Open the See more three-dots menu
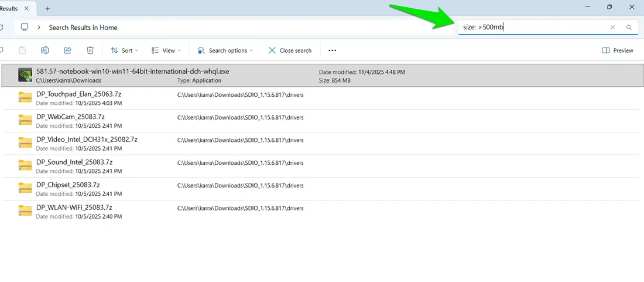The height and width of the screenshot is (282, 644). coord(333,50)
